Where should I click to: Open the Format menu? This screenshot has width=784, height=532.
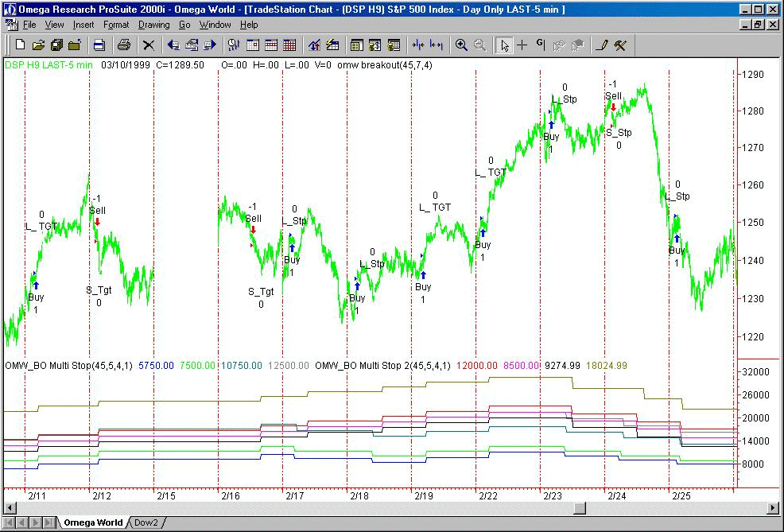(116, 25)
